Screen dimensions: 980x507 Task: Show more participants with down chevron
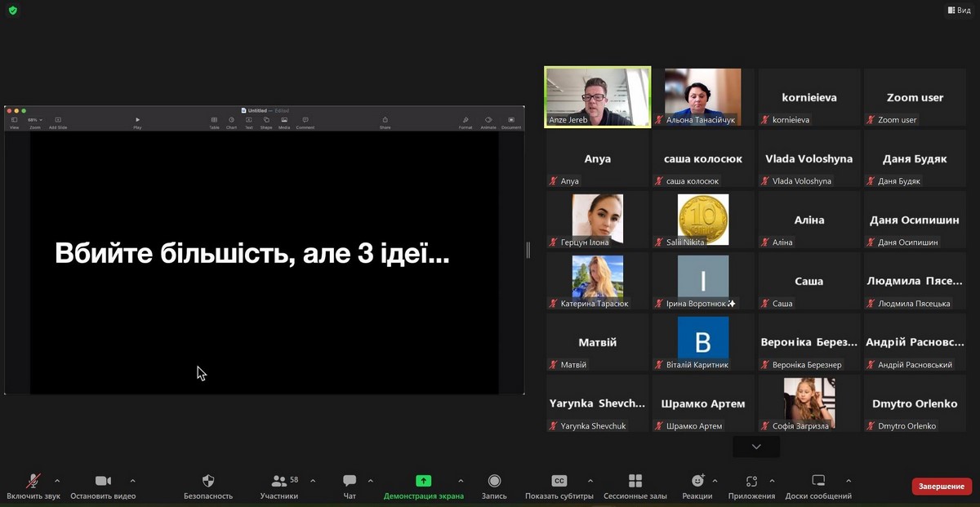(x=755, y=447)
